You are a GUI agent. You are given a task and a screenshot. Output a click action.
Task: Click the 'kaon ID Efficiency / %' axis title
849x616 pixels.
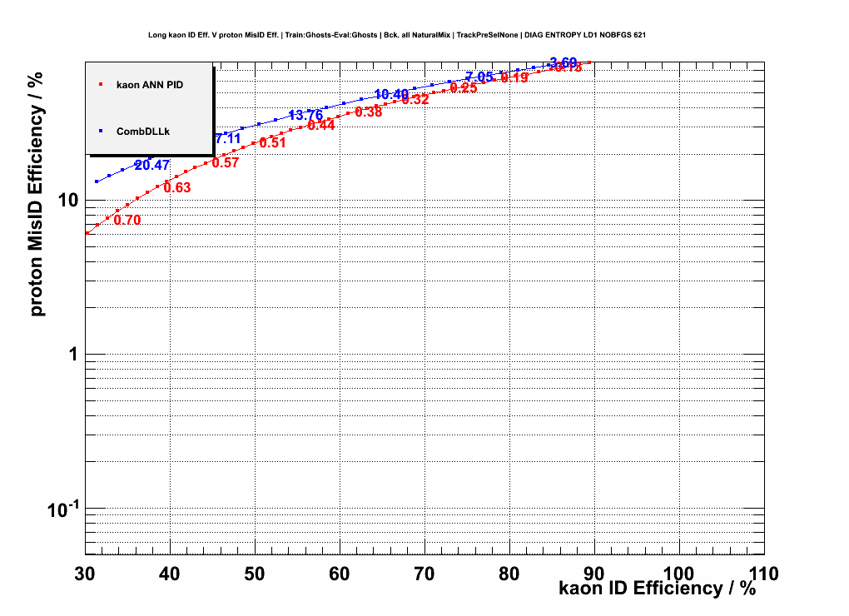tap(658, 589)
